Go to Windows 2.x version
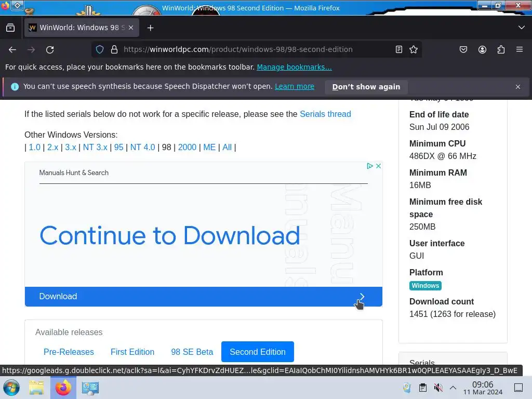Screen dimensions: 532x399 pyautogui.click(x=52, y=147)
